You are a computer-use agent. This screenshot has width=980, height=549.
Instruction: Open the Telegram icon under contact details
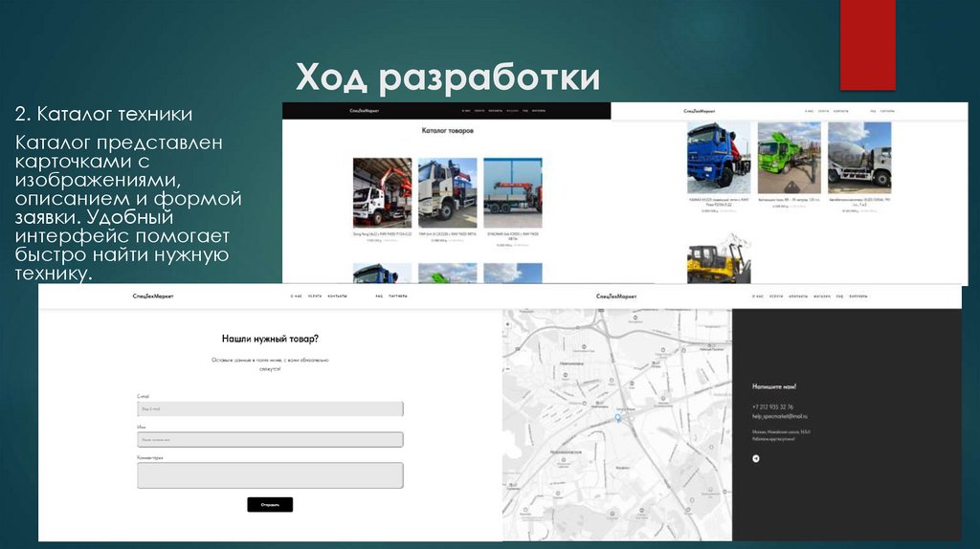pos(756,458)
